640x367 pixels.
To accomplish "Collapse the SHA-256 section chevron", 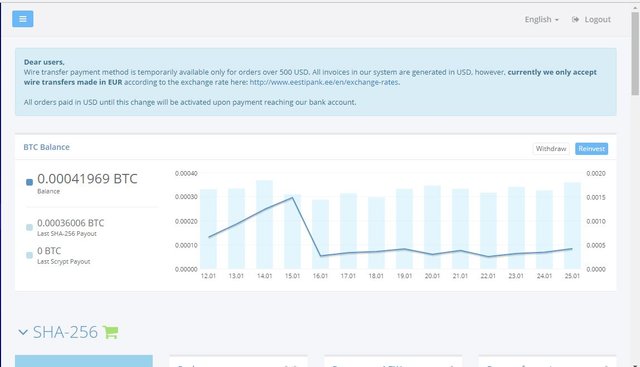I will (x=23, y=332).
